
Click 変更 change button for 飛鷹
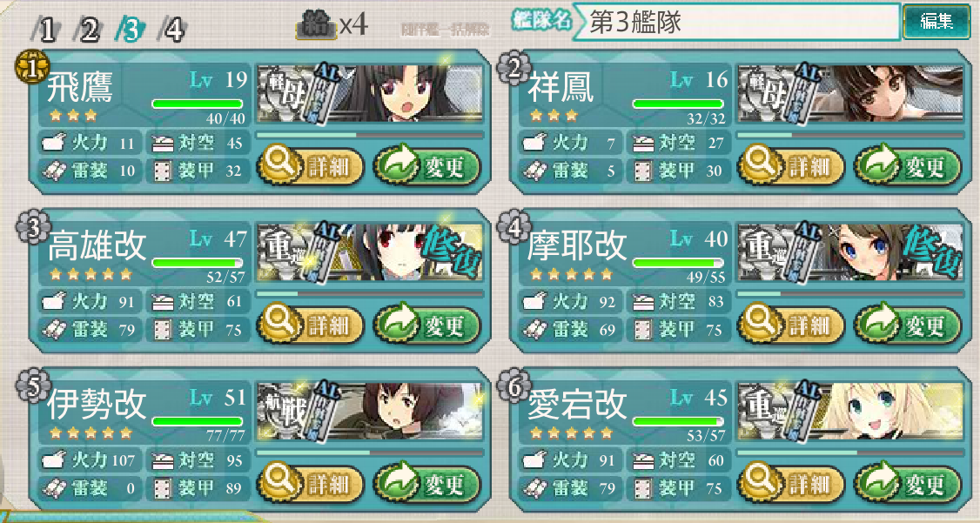point(427,167)
